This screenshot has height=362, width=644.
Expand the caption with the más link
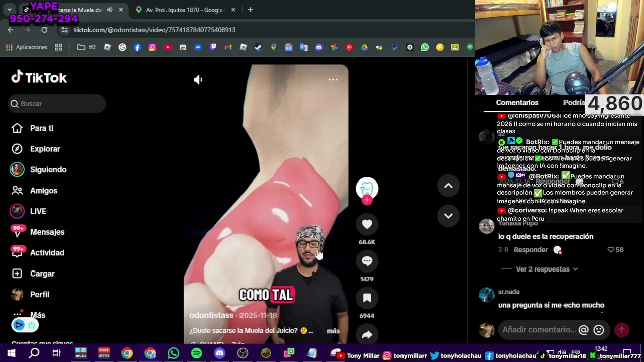point(333,331)
